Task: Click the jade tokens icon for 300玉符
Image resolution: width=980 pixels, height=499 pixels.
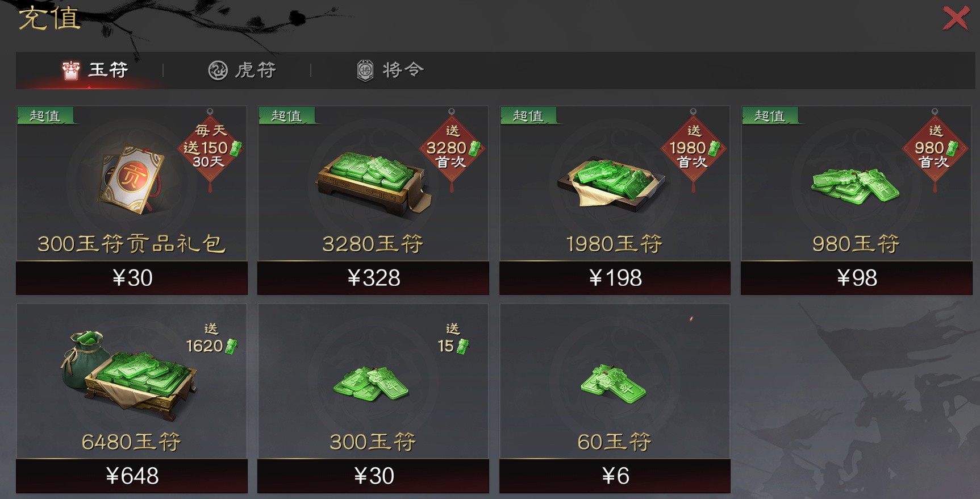Action: [371, 384]
